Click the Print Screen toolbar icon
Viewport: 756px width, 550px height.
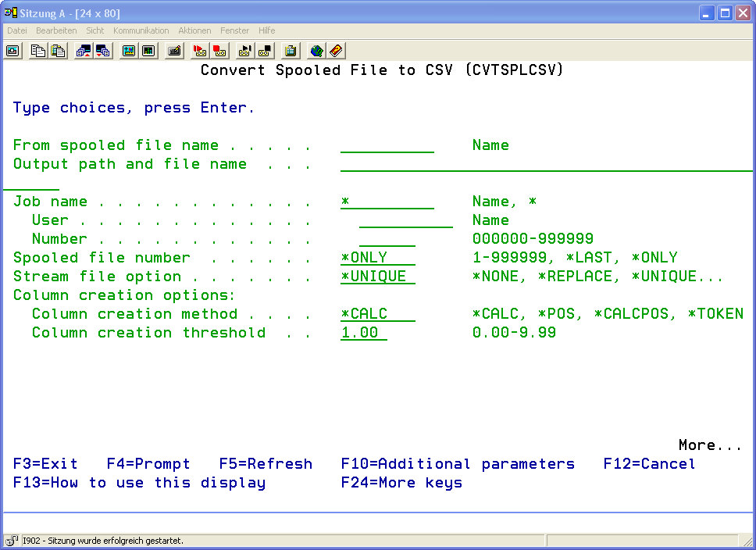13,51
